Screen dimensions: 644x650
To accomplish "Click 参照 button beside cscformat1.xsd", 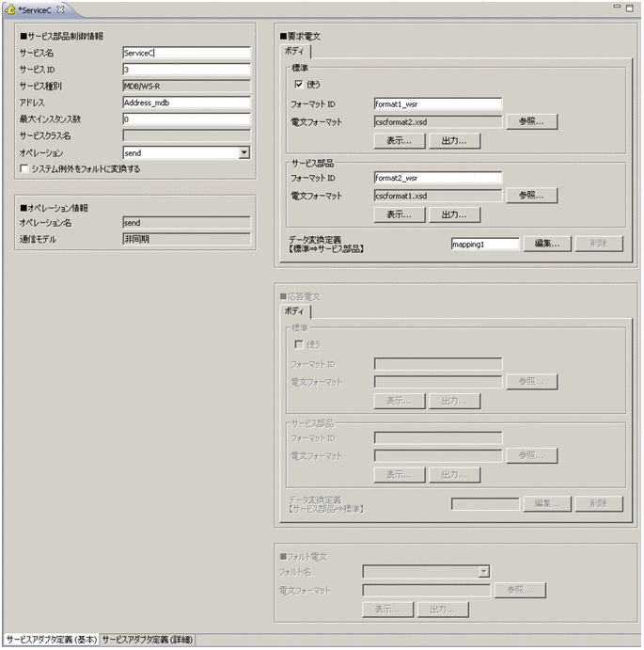I will (x=532, y=196).
